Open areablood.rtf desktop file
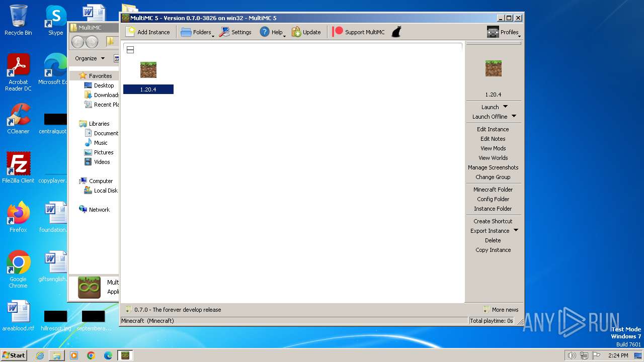The image size is (644, 362). click(18, 316)
